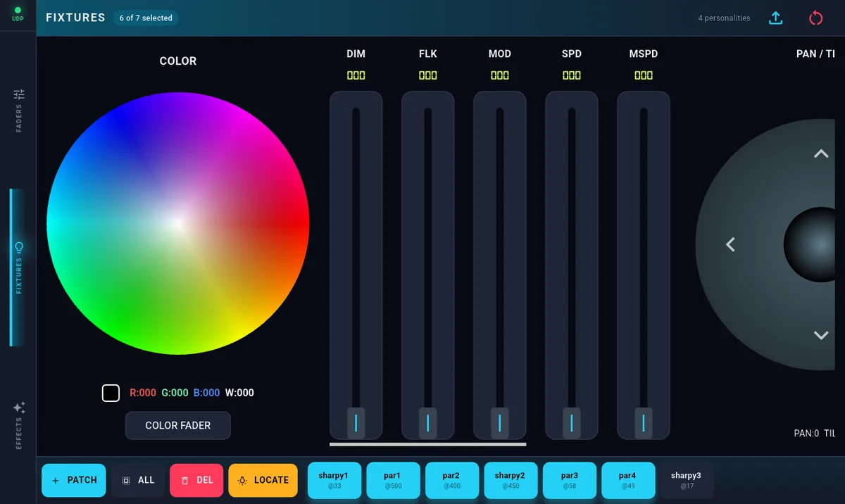Deselect fixture sharpy1 @33
The height and width of the screenshot is (504, 845).
point(334,480)
